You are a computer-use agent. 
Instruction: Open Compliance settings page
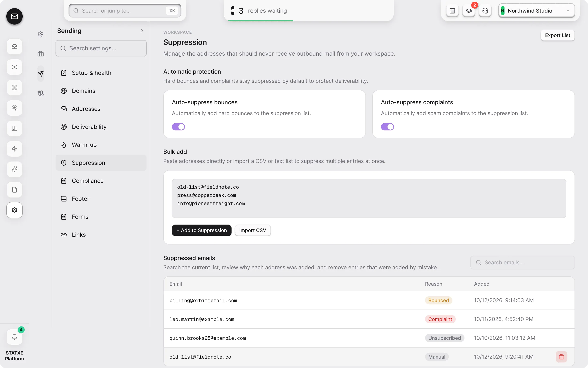coord(101,181)
